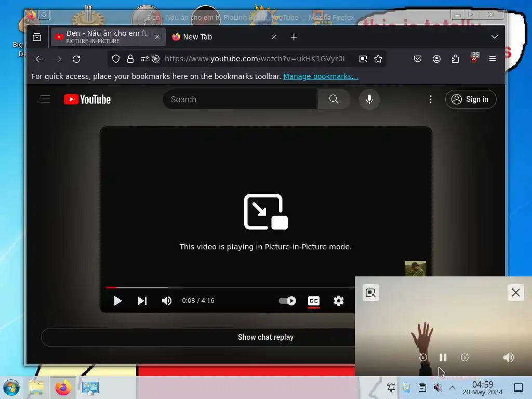Go to YouTube home via logo
Screen dimensions: 532x399
click(87, 99)
